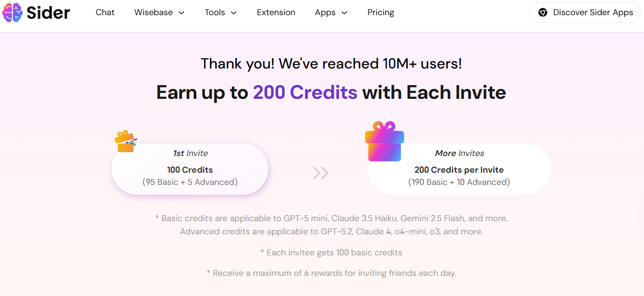Image resolution: width=644 pixels, height=296 pixels.
Task: Open the Chat menu item
Action: click(105, 13)
